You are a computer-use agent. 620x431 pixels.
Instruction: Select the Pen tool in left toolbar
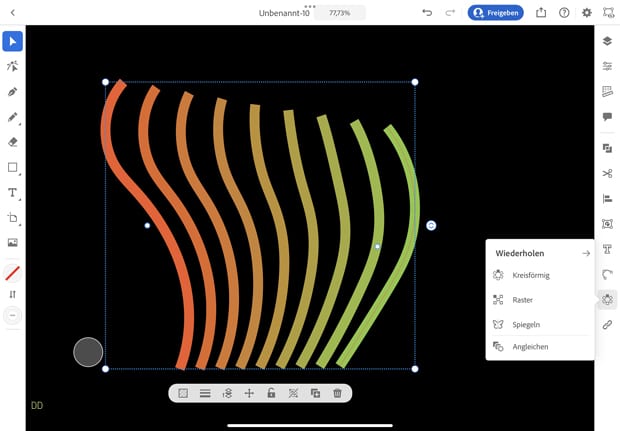pyautogui.click(x=13, y=92)
